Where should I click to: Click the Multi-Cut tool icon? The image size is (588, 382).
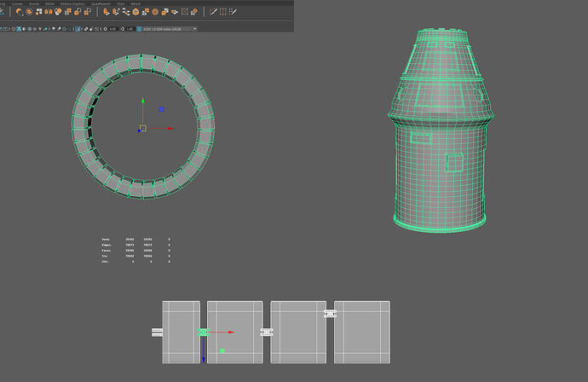click(x=213, y=13)
